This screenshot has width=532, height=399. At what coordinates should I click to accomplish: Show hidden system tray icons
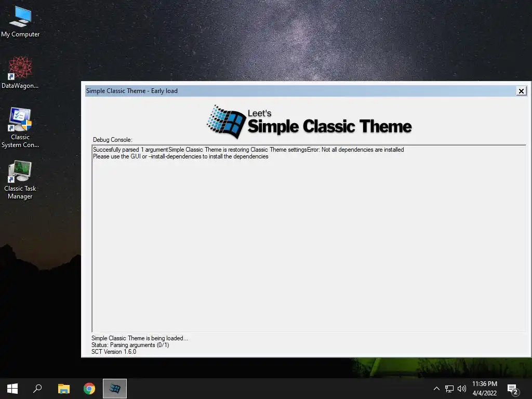pos(436,389)
